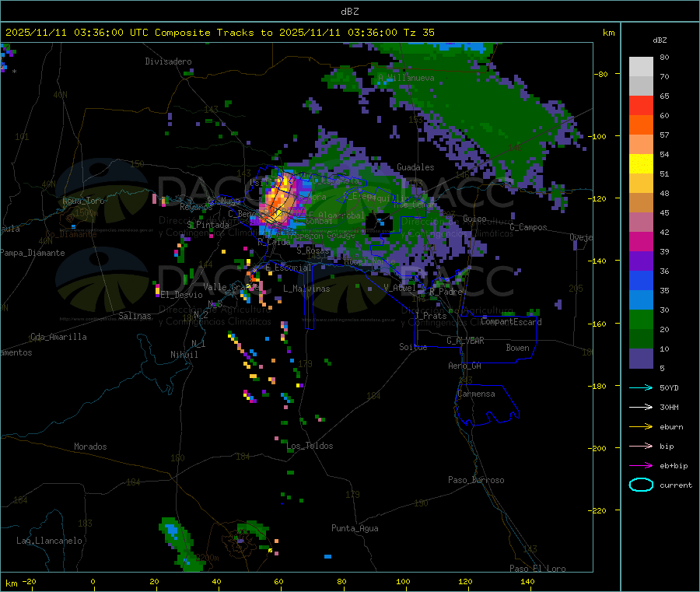Click the S_Rosas place label
The height and width of the screenshot is (592, 700).
point(313,251)
